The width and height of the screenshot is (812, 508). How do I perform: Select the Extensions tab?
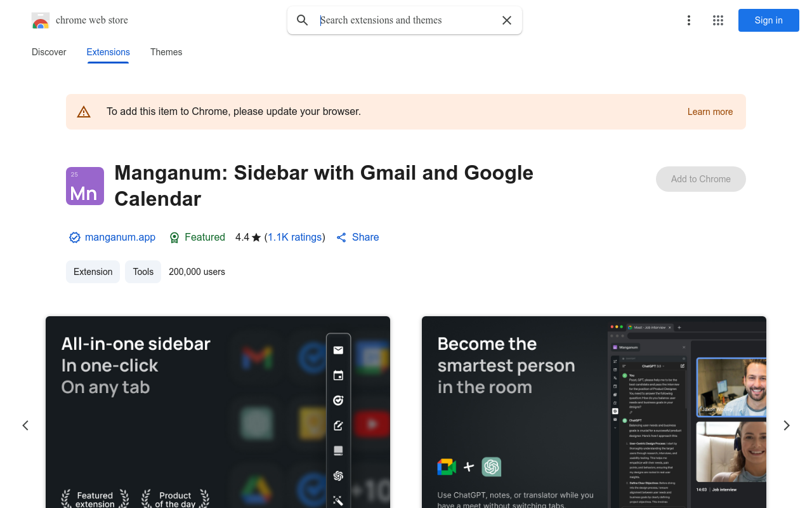[108, 52]
